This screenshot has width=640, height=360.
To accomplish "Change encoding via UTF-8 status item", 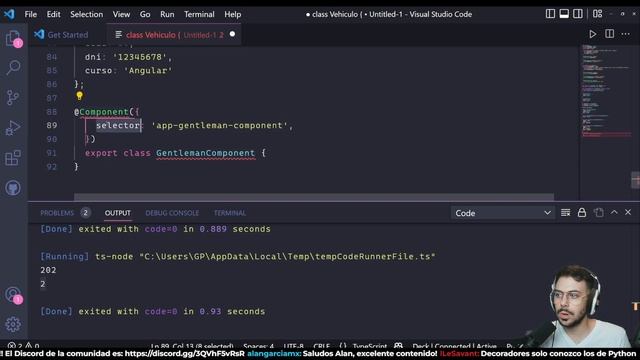I will click(x=293, y=346).
